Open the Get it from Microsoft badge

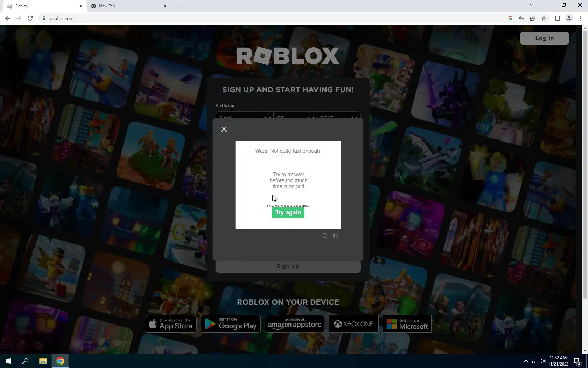[407, 324]
